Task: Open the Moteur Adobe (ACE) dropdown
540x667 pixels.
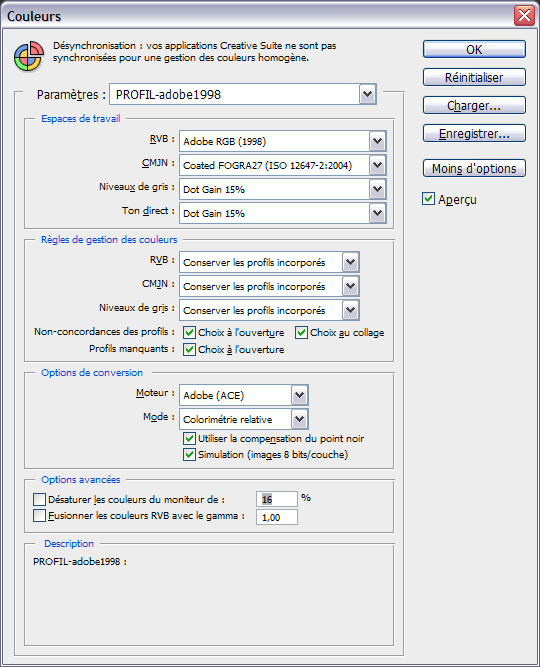Action: pyautogui.click(x=244, y=395)
